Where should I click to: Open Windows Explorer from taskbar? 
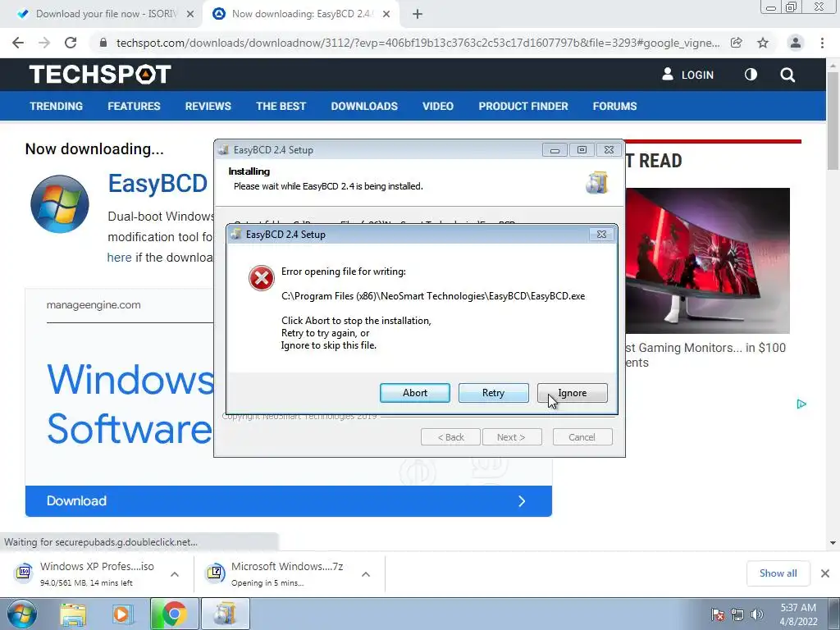(73, 614)
